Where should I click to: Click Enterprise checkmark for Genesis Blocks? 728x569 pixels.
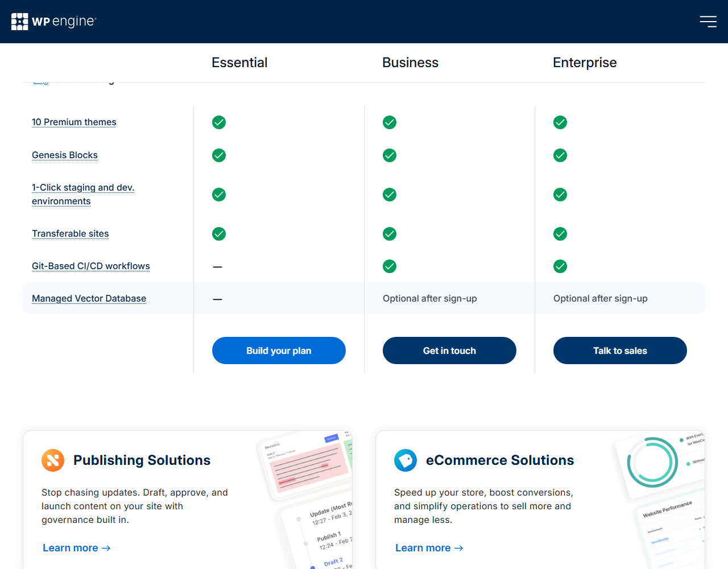560,155
